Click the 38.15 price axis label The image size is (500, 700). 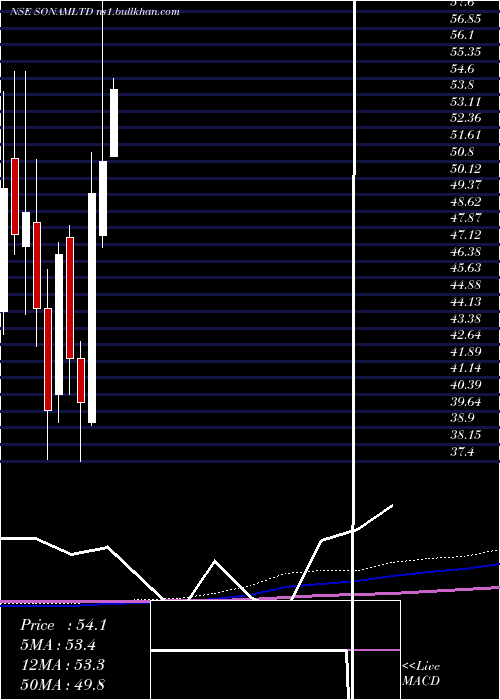[466, 435]
